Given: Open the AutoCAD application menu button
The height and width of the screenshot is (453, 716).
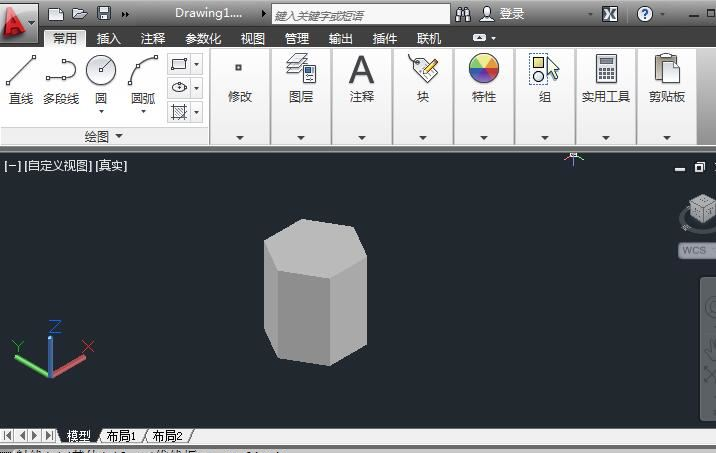Looking at the screenshot, I should [18, 23].
